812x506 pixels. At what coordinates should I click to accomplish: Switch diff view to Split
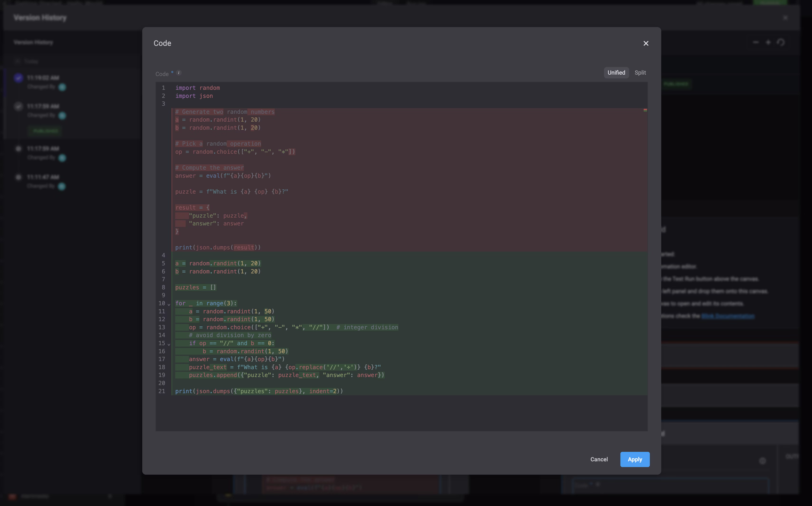(x=640, y=73)
